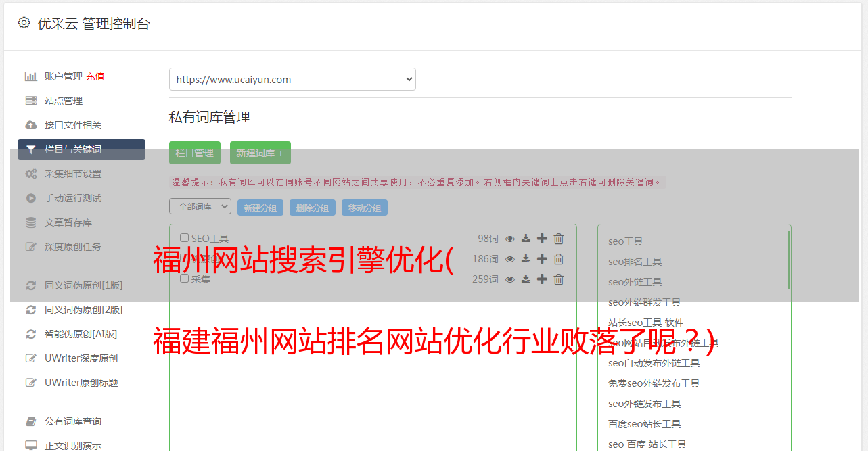Image resolution: width=868 pixels, height=451 pixels.
Task: Select 栏目与关键词 in the sidebar
Action: 81,149
